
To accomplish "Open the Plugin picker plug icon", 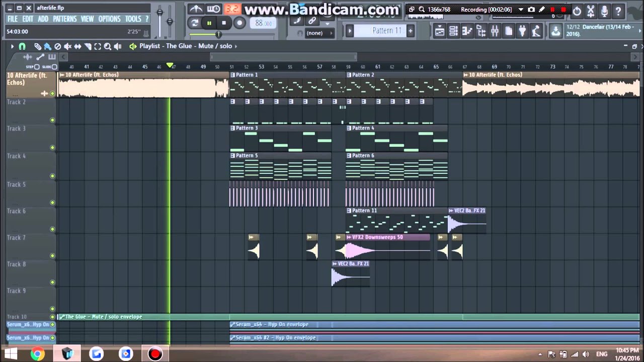I will pos(522,31).
